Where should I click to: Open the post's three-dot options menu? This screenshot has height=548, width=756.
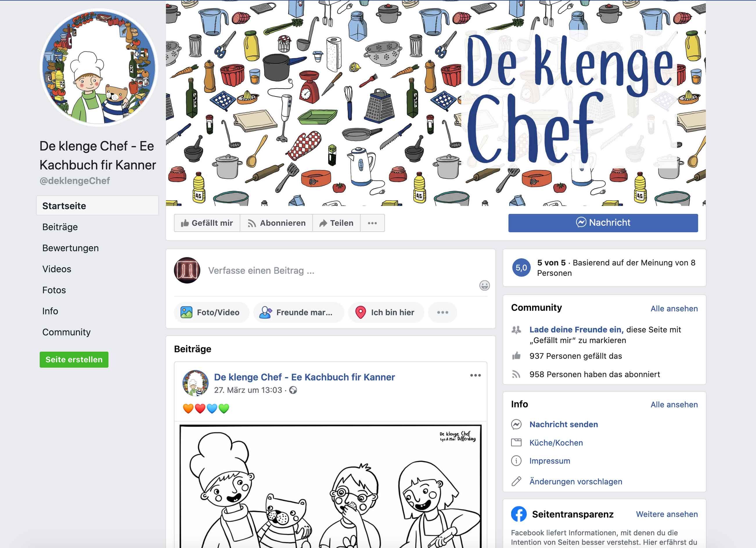click(475, 375)
